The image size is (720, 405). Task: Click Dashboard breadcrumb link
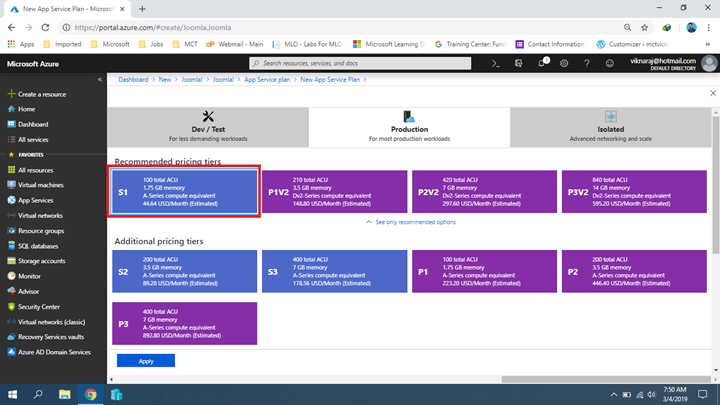coord(133,79)
